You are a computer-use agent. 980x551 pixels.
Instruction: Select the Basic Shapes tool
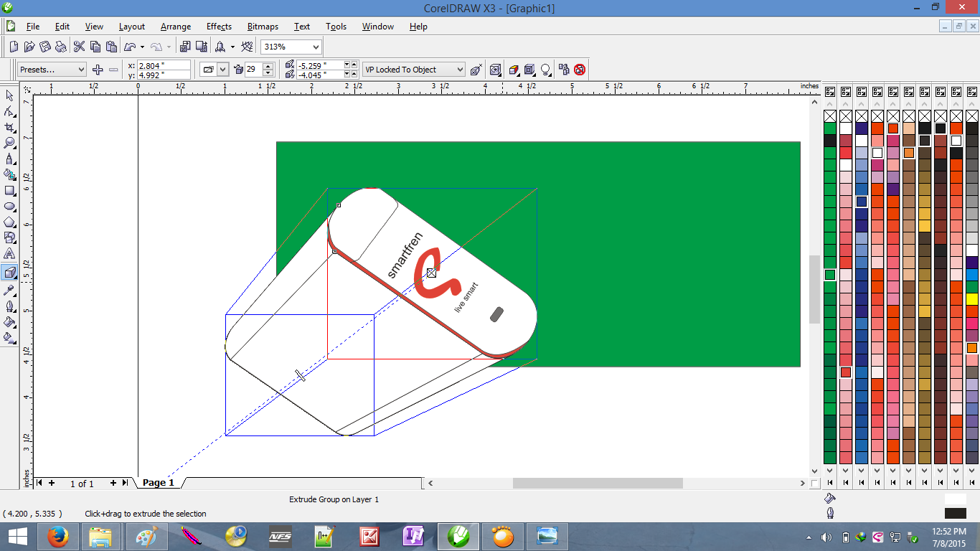click(x=9, y=238)
